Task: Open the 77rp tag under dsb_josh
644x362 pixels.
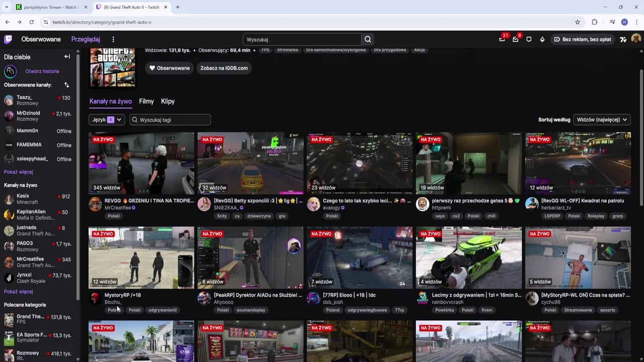Action: click(x=399, y=310)
